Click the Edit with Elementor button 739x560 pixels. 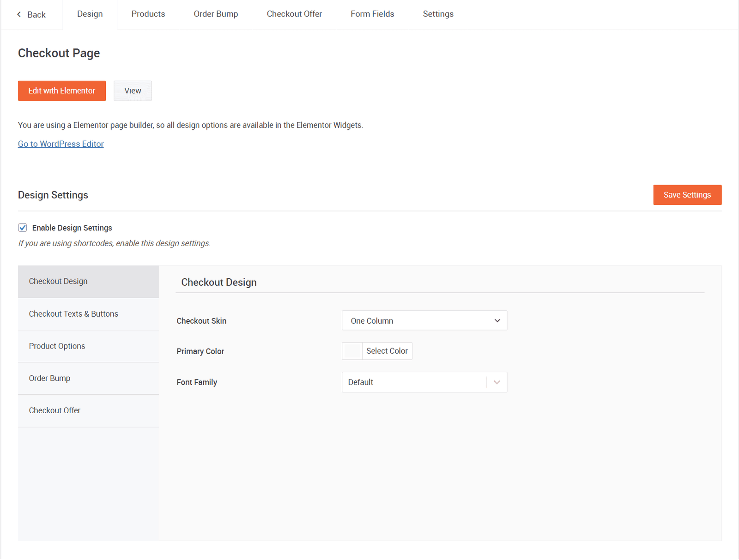(62, 90)
